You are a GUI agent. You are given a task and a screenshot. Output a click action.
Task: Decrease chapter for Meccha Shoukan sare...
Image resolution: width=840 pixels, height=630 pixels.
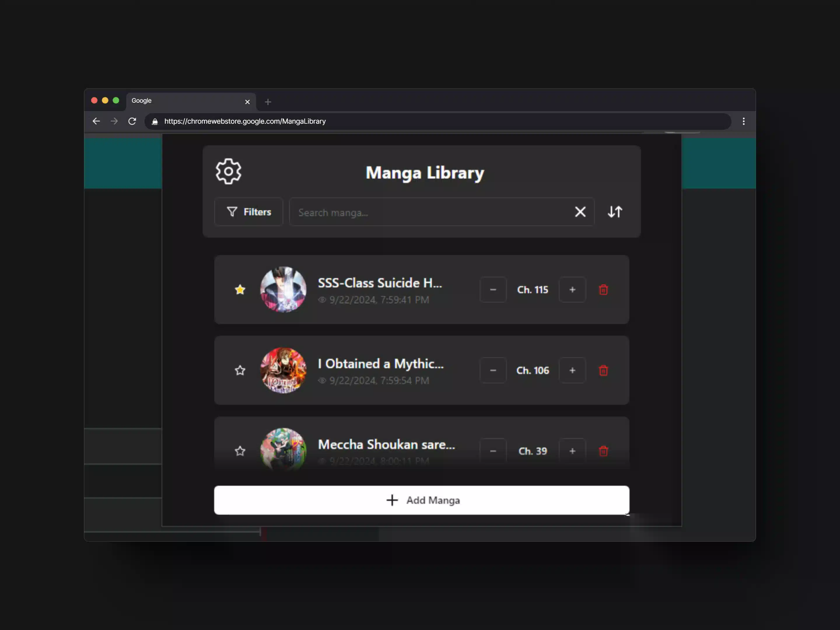click(x=493, y=451)
